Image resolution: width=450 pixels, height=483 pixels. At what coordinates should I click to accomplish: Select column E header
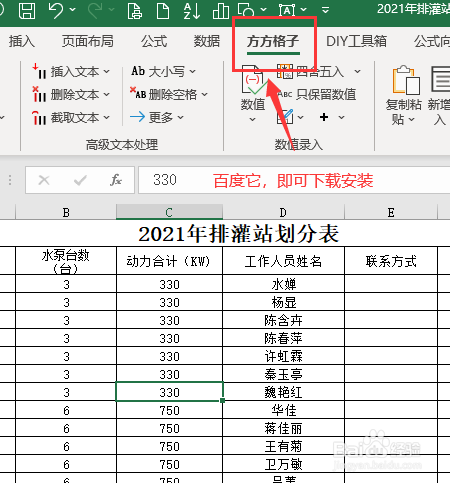click(x=391, y=212)
